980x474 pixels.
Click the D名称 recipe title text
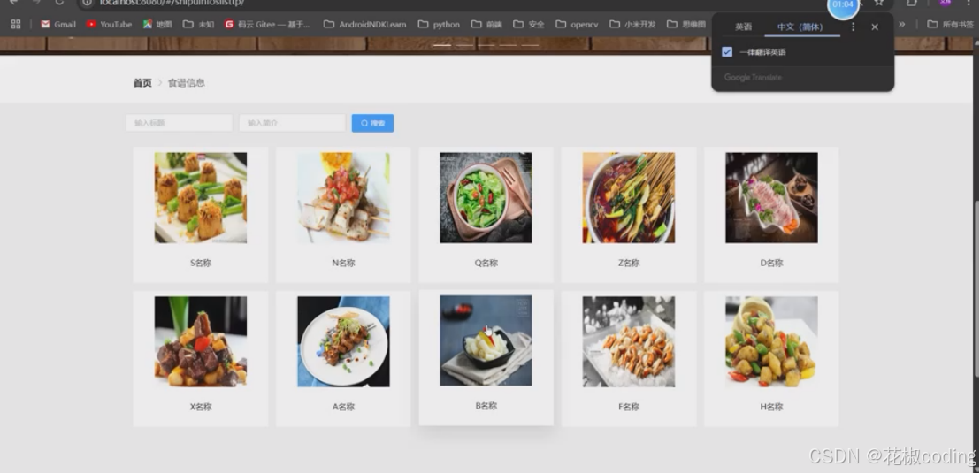click(771, 263)
